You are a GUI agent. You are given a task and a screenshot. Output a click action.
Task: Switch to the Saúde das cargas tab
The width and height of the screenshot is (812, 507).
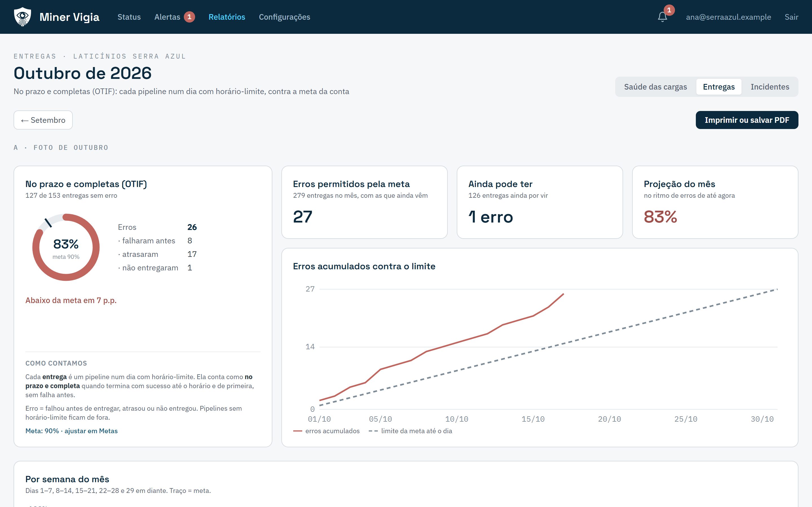(655, 87)
